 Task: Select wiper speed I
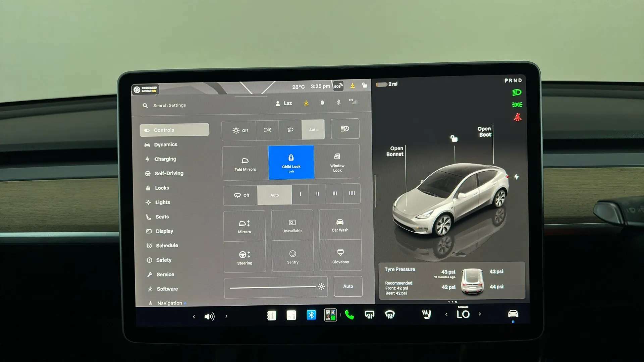click(x=301, y=194)
